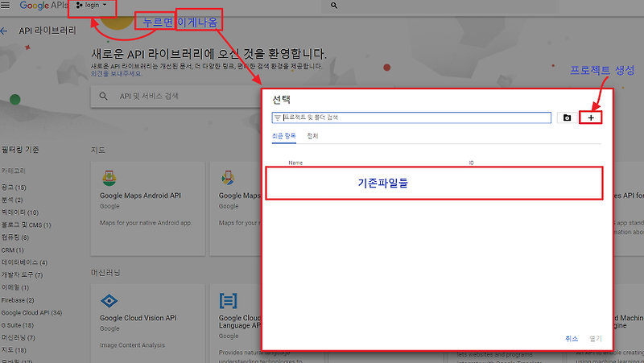Go back with the API 라이브러리 arrow
This screenshot has width=644, height=363.
pyautogui.click(x=4, y=31)
